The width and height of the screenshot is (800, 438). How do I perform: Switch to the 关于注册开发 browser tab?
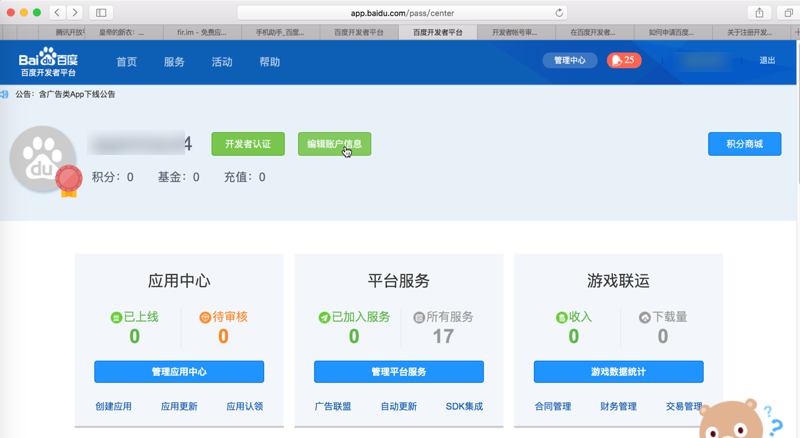pyautogui.click(x=750, y=32)
